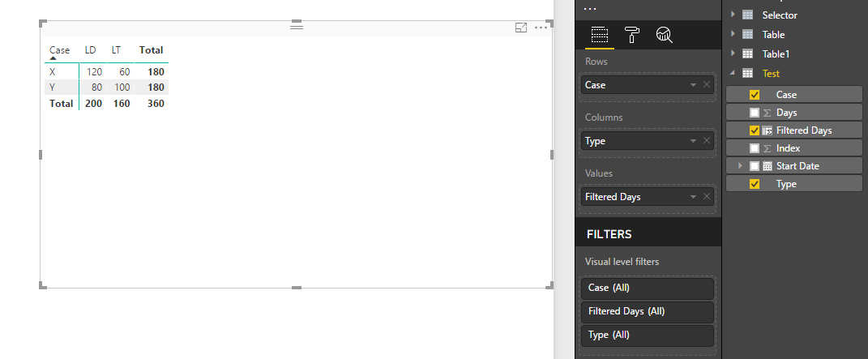868x359 pixels.
Task: Click the Days sigma icon
Action: point(768,113)
